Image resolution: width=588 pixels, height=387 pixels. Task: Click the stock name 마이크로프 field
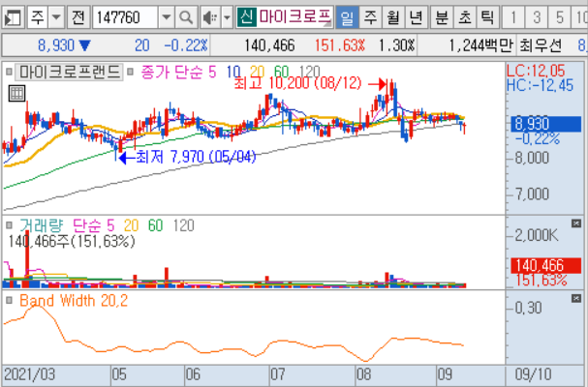[x=294, y=16]
